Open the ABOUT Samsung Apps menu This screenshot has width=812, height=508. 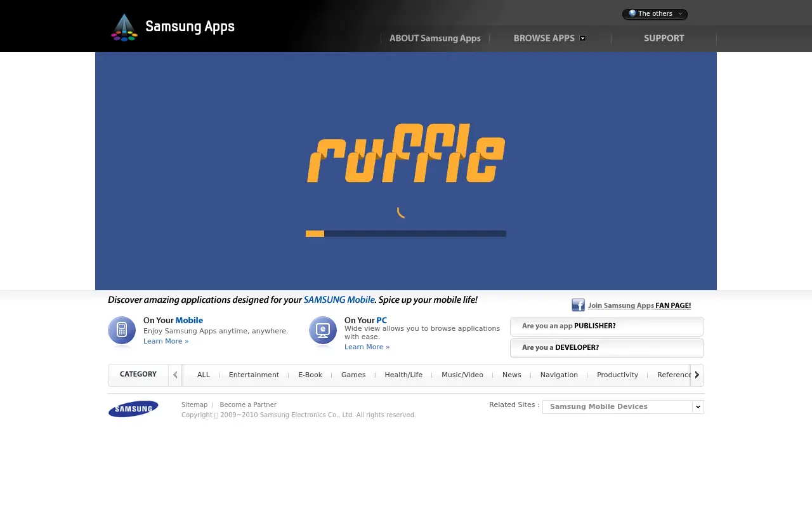[x=435, y=38]
